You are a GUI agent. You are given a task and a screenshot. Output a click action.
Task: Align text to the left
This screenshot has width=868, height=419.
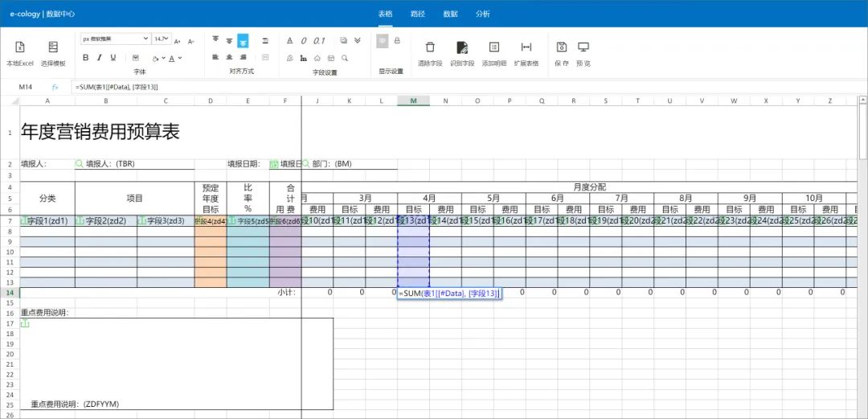coord(215,57)
